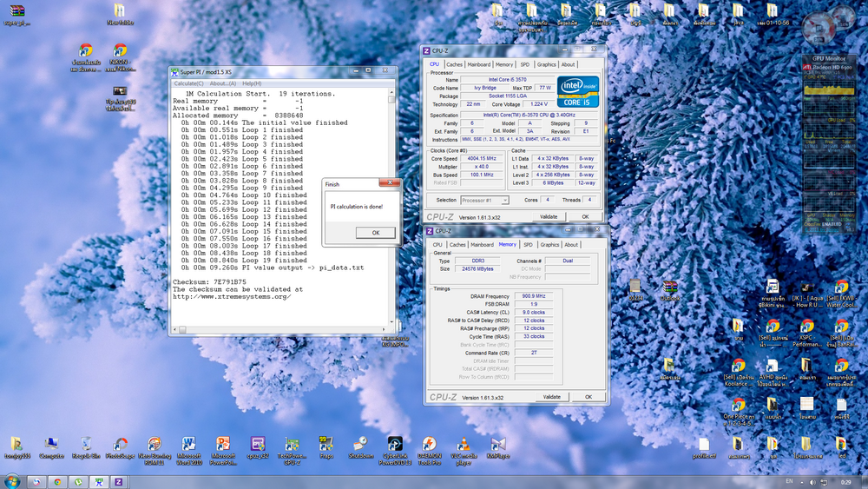Image resolution: width=868 pixels, height=489 pixels.
Task: Open the Fraps desktop shortcut
Action: 326,445
